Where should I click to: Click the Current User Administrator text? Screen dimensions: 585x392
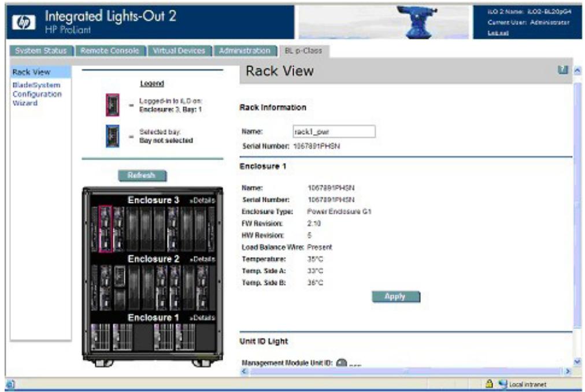(x=528, y=23)
